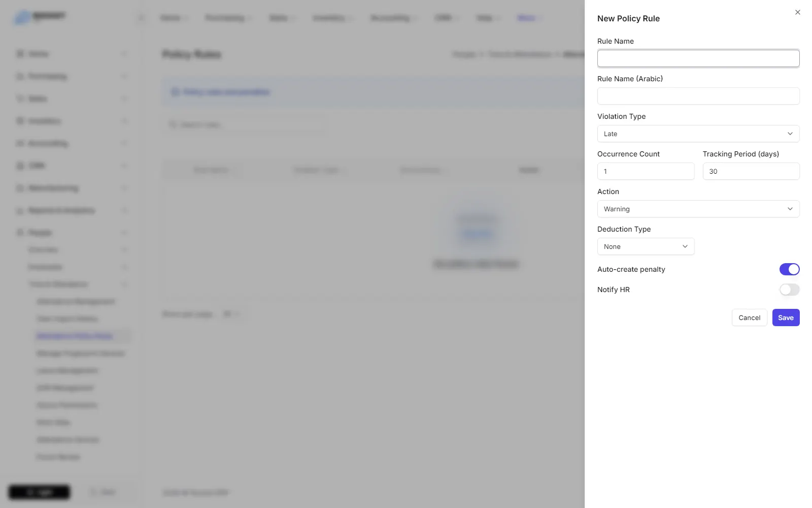
Task: Close the New Policy Rule panel
Action: (x=797, y=12)
